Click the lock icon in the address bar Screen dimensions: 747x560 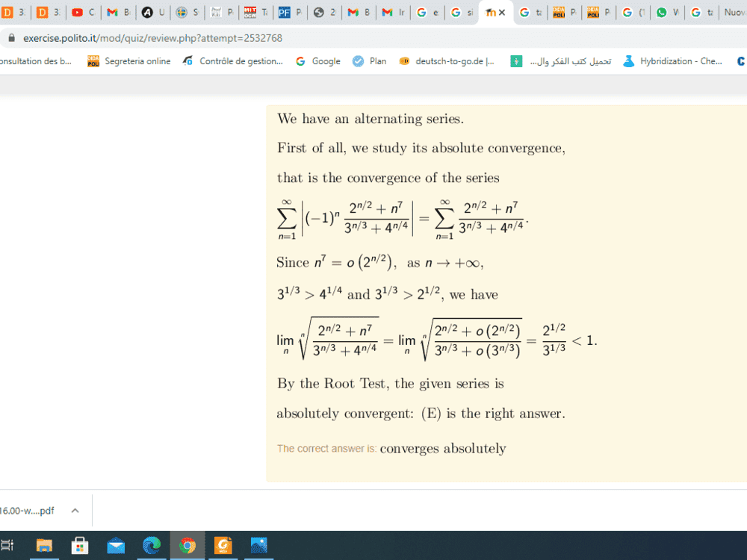click(x=10, y=38)
